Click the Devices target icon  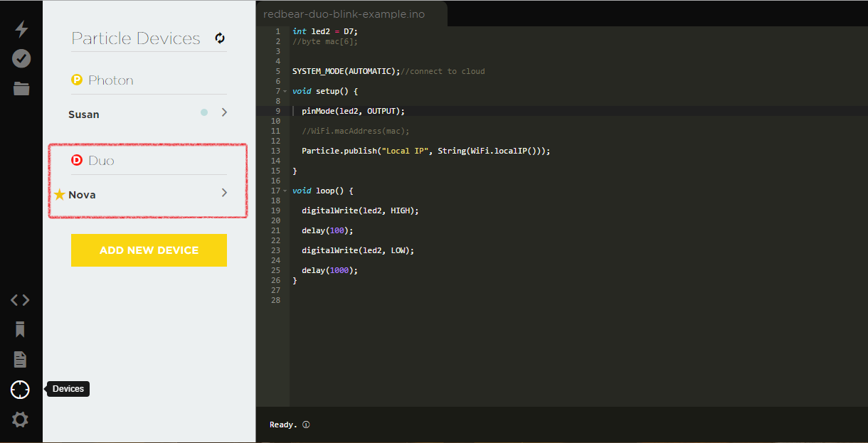click(x=20, y=389)
